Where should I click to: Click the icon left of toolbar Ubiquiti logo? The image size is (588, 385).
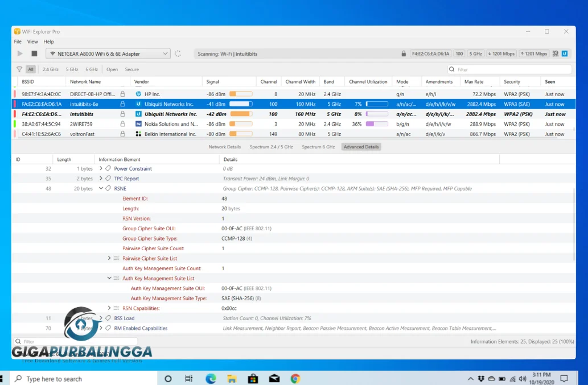(556, 53)
